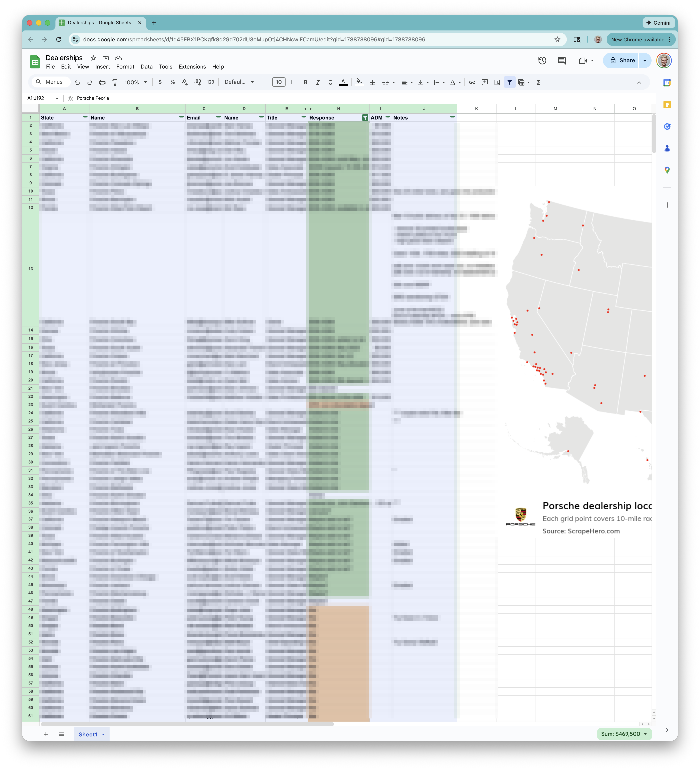This screenshot has width=700, height=770.
Task: Open the File menu
Action: (x=50, y=66)
